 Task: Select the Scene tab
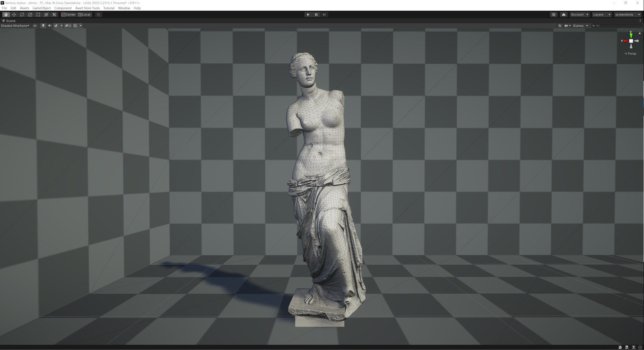click(x=9, y=21)
